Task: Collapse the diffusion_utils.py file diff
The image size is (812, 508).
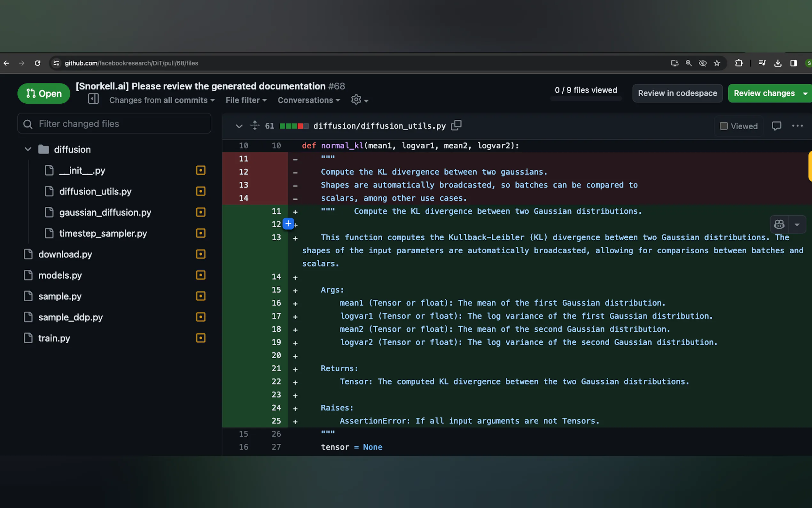Action: click(239, 126)
